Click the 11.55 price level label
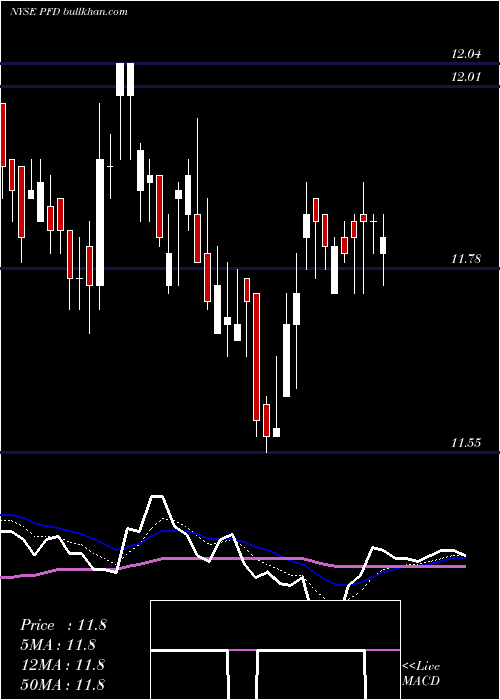This screenshot has width=500, height=700. 466,443
